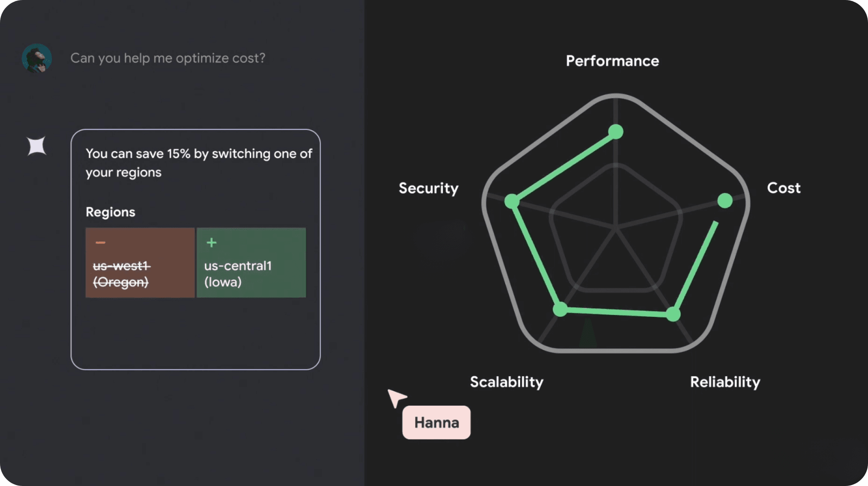Select the Cost data point on radar chart

click(725, 201)
